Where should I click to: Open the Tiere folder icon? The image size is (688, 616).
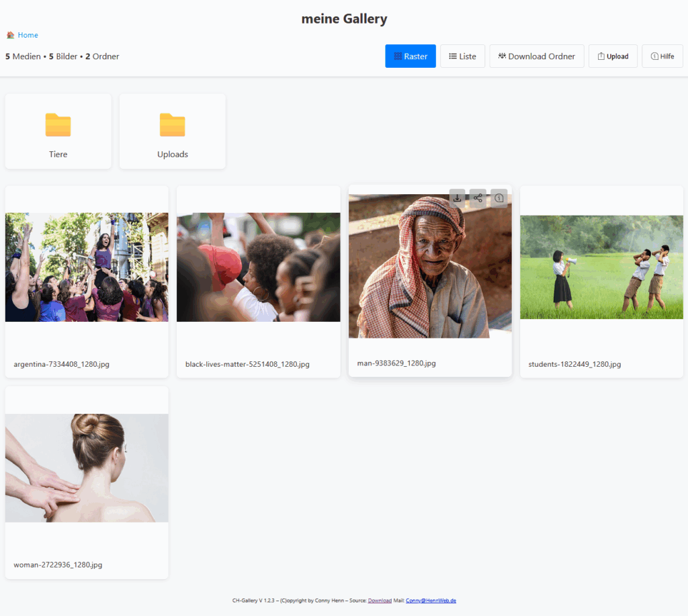[58, 125]
